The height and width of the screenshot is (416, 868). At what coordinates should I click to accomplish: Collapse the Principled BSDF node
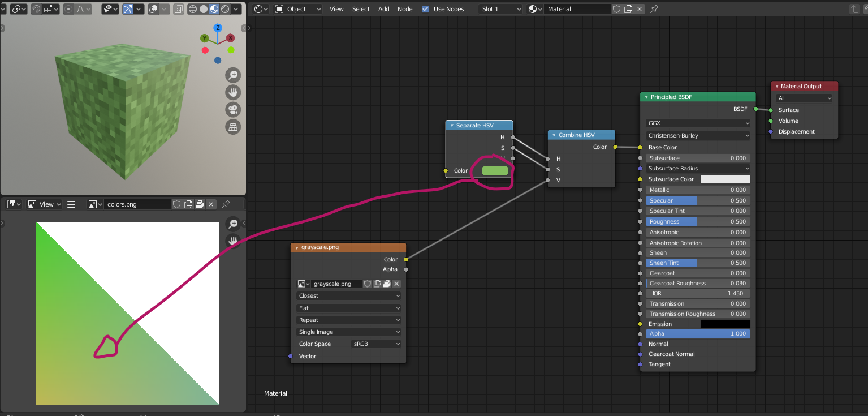coord(646,97)
